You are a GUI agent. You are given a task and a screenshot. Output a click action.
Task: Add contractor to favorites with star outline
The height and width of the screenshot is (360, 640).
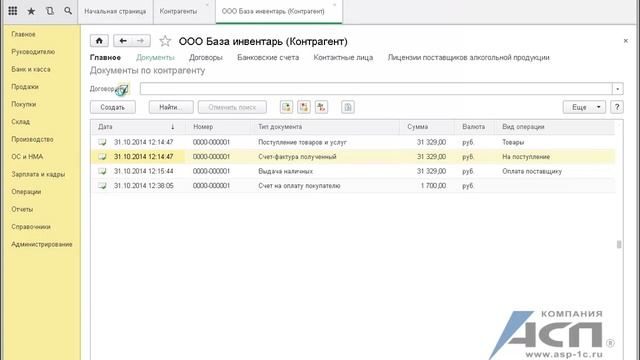[165, 41]
